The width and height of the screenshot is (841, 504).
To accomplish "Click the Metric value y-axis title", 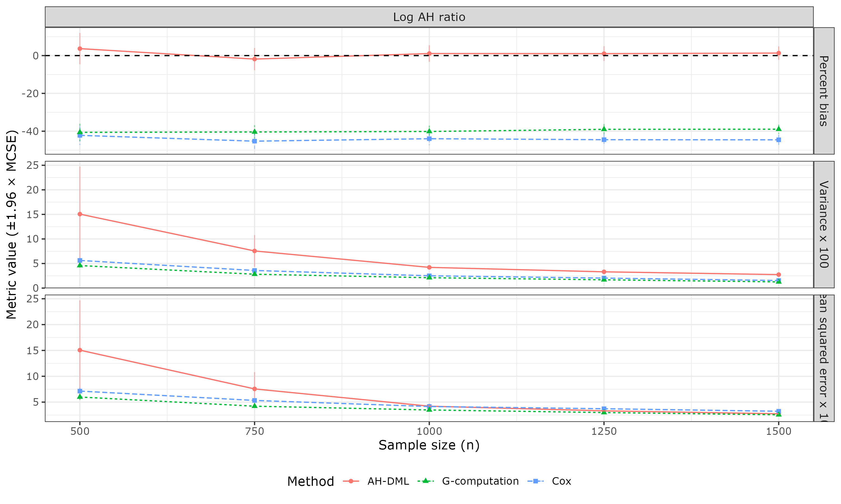I will pos(11,225).
